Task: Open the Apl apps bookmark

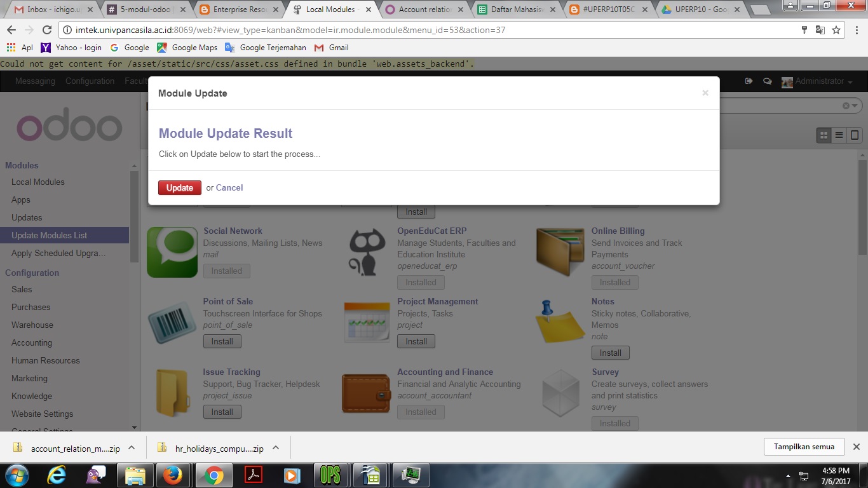Action: [x=19, y=48]
